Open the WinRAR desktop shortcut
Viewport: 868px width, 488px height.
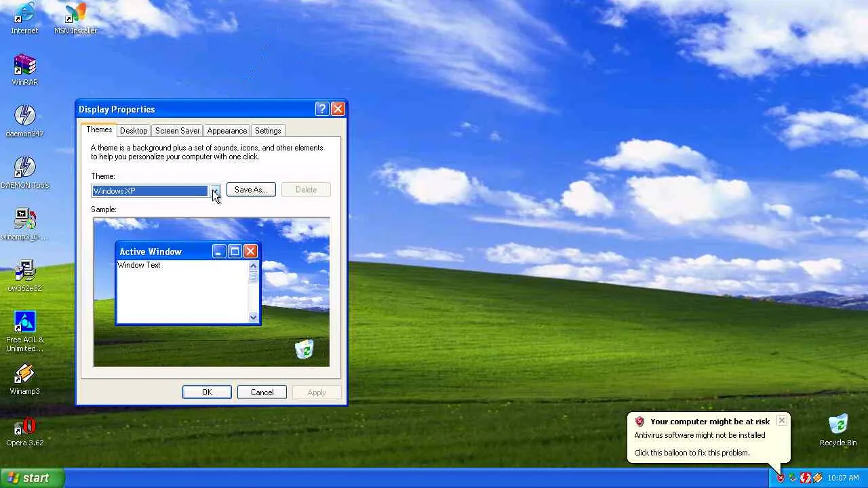25,69
